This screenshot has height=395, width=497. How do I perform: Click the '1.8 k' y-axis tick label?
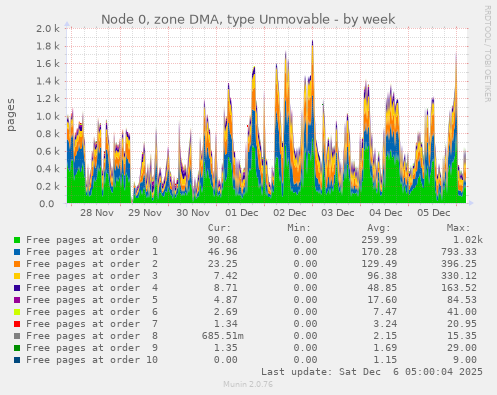(48, 46)
